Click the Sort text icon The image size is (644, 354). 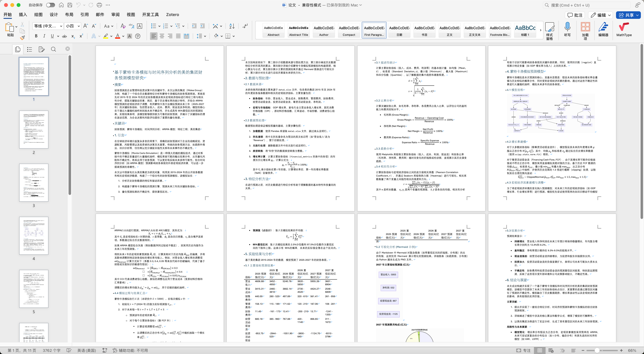[232, 26]
